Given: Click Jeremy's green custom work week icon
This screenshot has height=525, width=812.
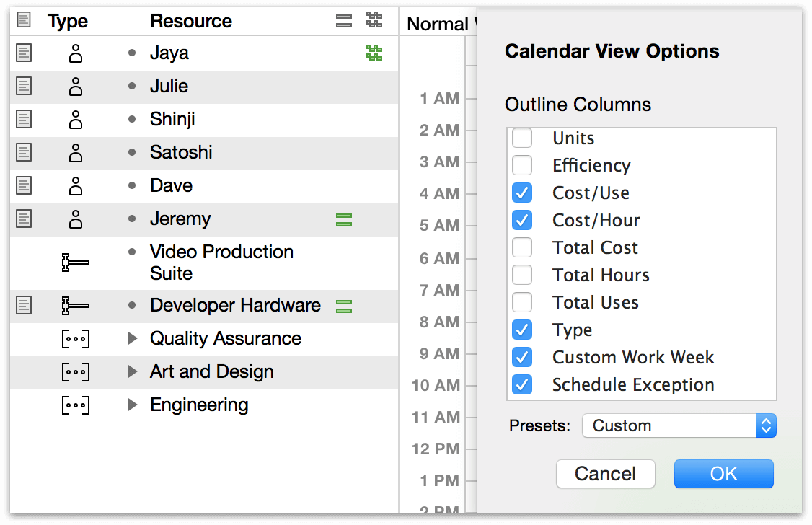Looking at the screenshot, I should [344, 220].
